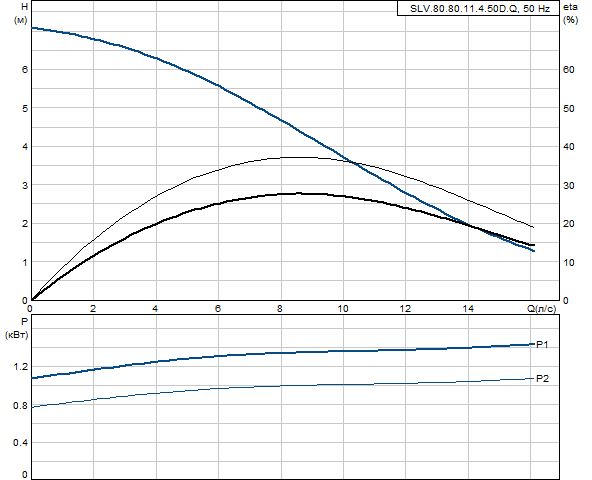Click the SLV.80.80.11.4.50D.Q, 50 Hz legend box
592x480 pixels.
coord(478,8)
